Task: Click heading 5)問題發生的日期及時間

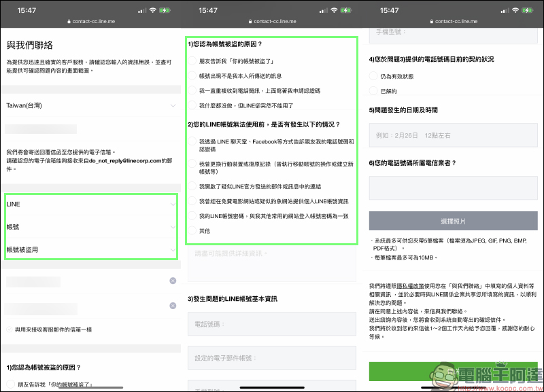Action: pyautogui.click(x=403, y=110)
